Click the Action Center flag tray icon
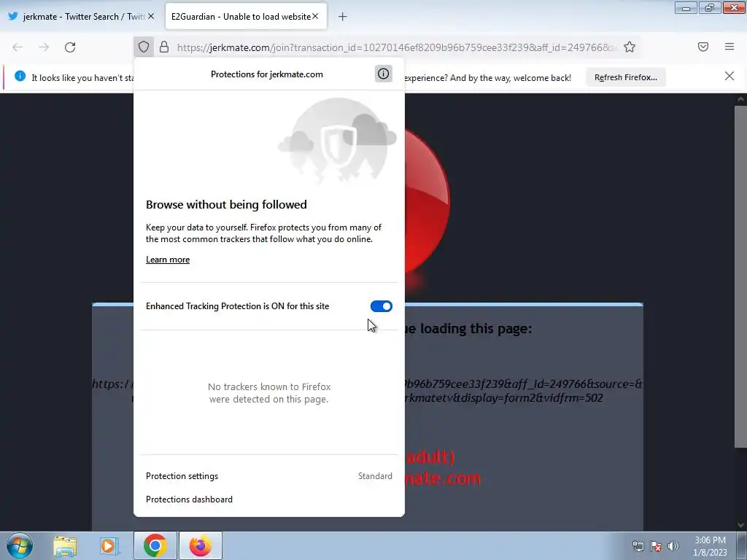The width and height of the screenshot is (747, 560). coord(656,546)
